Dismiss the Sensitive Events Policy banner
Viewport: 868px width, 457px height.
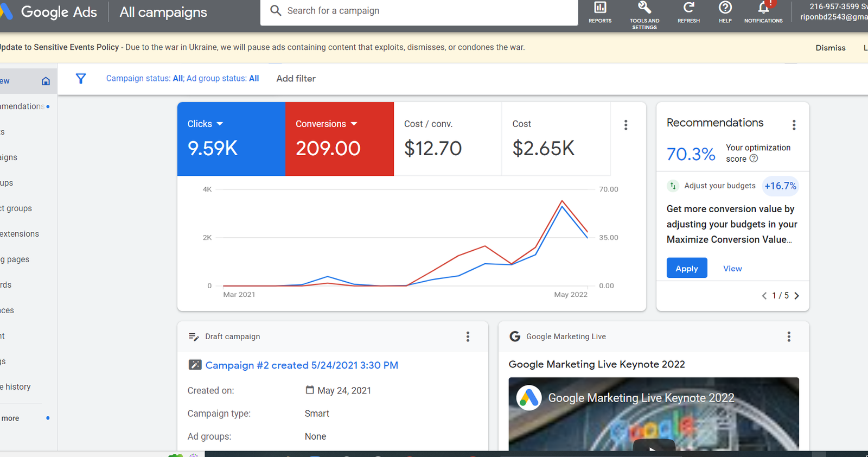click(x=830, y=48)
